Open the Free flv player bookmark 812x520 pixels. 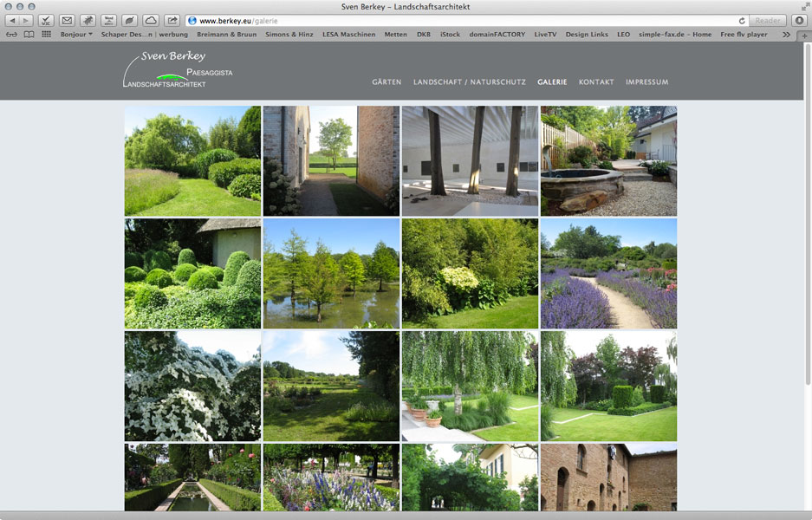744,34
